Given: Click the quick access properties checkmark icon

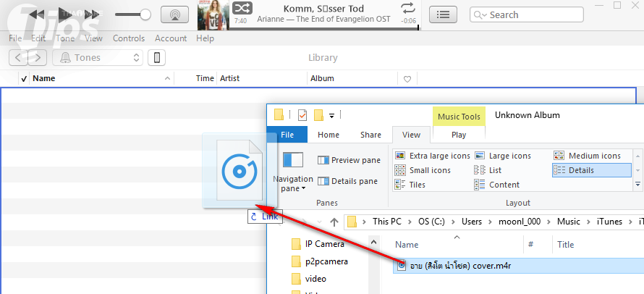Looking at the screenshot, I should point(302,114).
